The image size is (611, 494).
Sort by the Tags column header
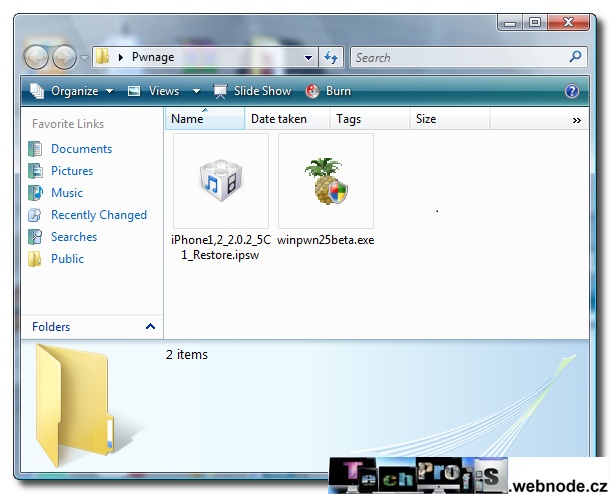click(370, 118)
